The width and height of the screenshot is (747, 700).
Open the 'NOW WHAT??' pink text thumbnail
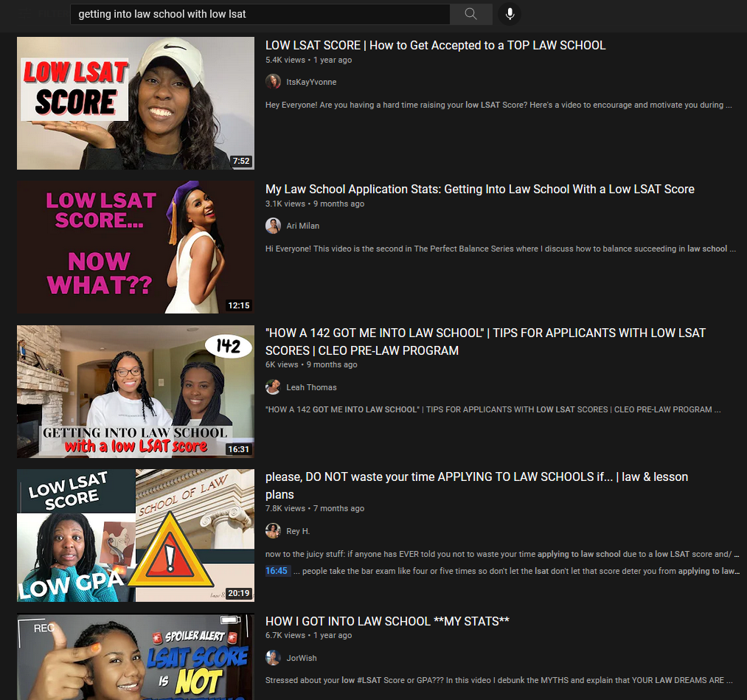(x=136, y=247)
